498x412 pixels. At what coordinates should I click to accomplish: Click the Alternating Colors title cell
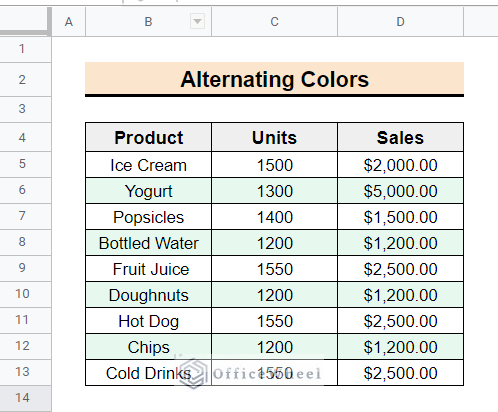coord(274,79)
